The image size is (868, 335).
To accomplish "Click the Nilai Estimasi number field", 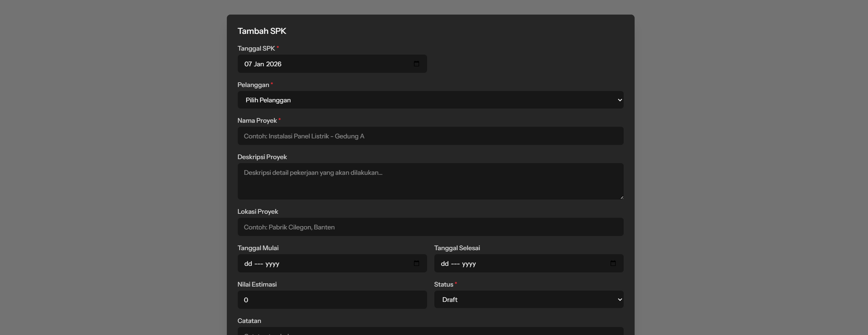I will (332, 300).
